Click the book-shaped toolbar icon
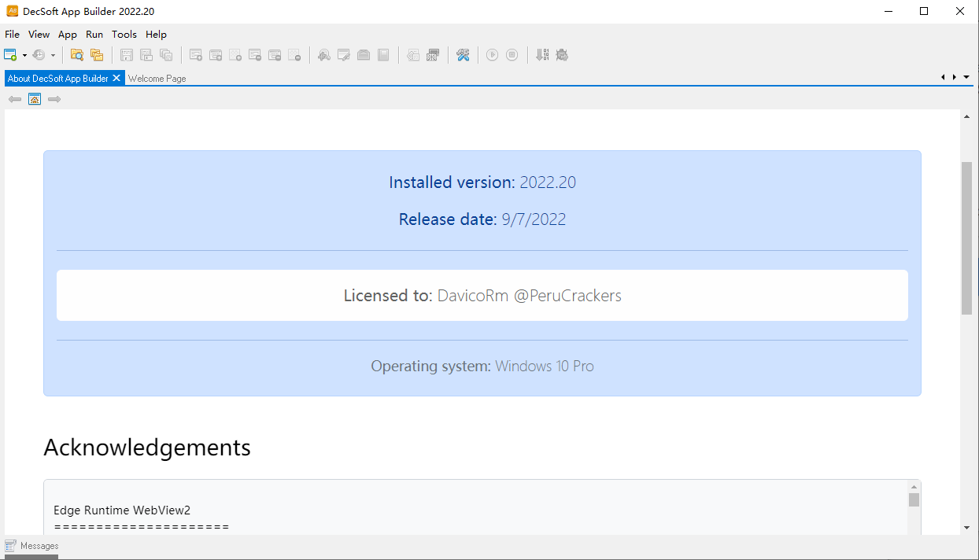Image resolution: width=979 pixels, height=560 pixels. click(383, 55)
